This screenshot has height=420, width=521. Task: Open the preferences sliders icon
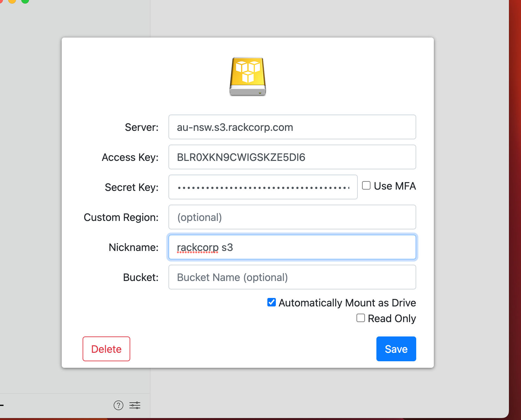[135, 405]
